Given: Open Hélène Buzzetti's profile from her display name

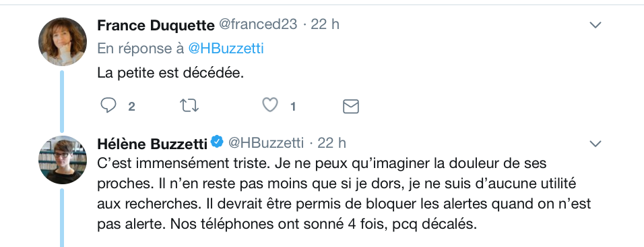Looking at the screenshot, I should click(x=152, y=144).
